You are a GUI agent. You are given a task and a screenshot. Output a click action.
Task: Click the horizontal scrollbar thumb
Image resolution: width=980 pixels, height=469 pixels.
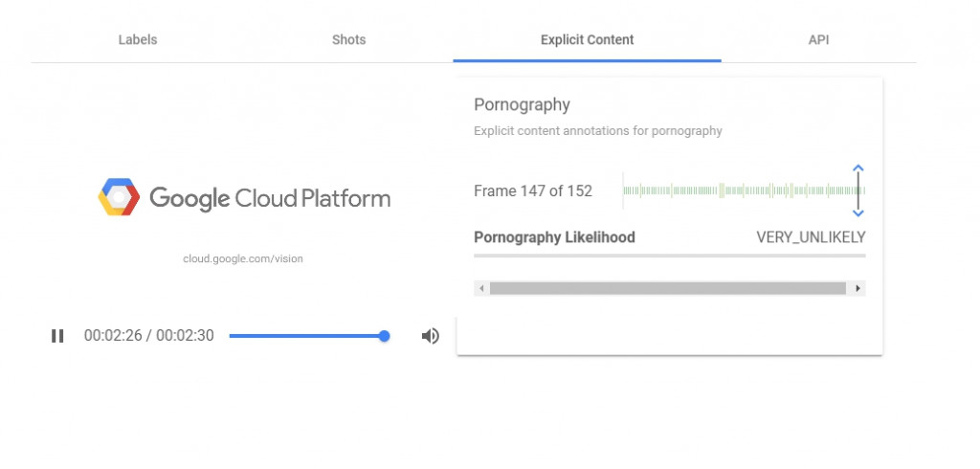pos(667,288)
